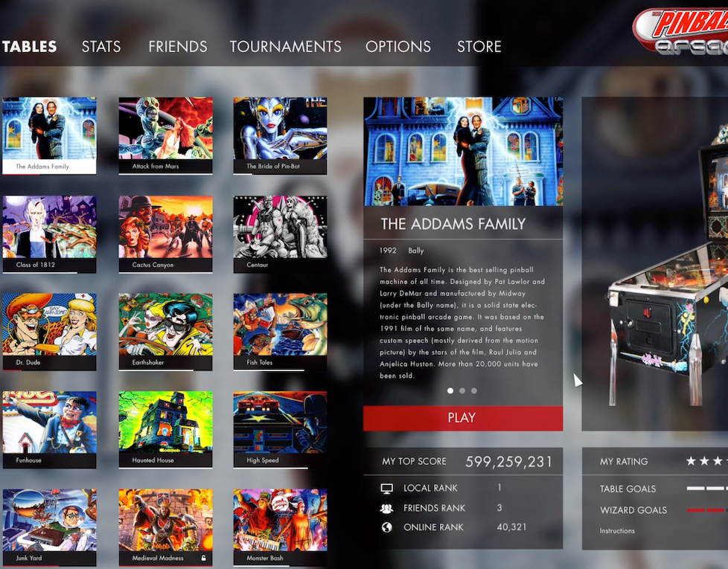Go to the second description page dot
The height and width of the screenshot is (569, 728).
[462, 391]
